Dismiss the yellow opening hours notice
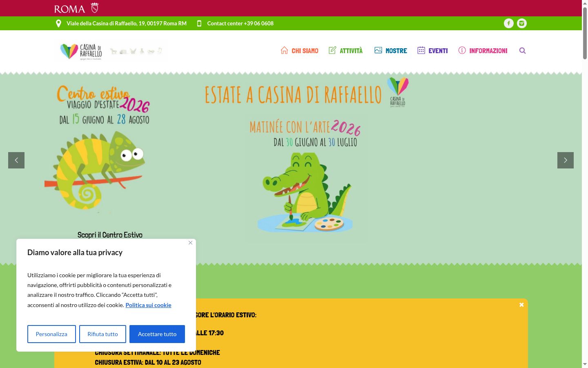This screenshot has height=368, width=588. (x=521, y=305)
